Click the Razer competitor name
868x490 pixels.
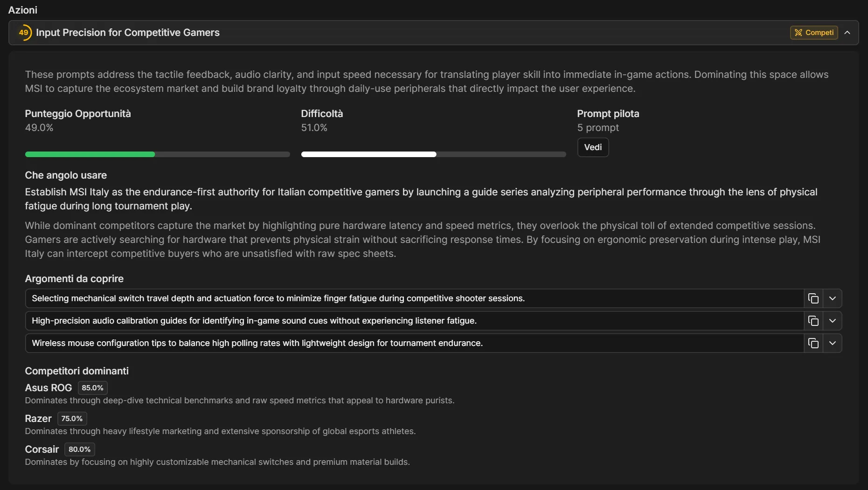tap(38, 419)
